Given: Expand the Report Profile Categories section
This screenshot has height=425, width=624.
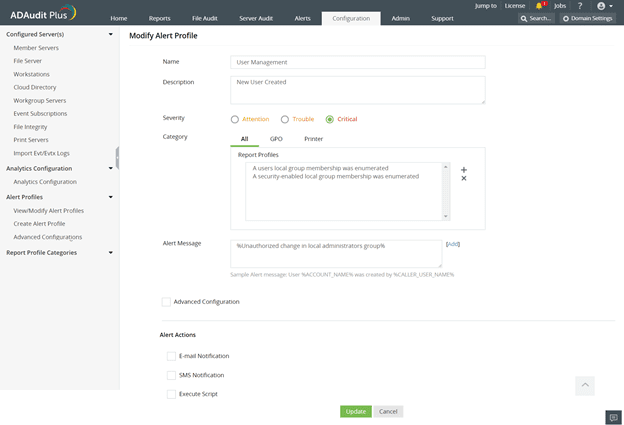Looking at the screenshot, I should pos(110,253).
